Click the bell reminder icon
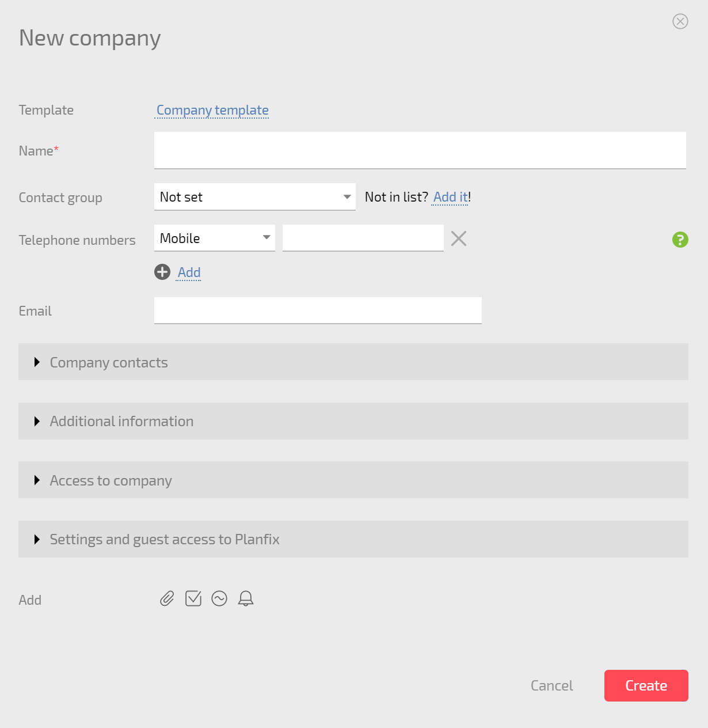The image size is (708, 728). pos(246,599)
